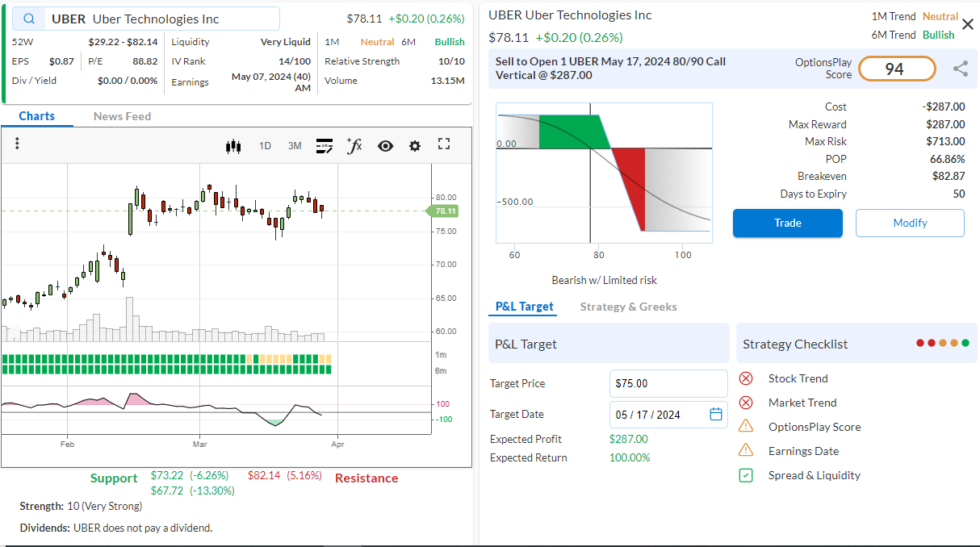Click the Volume 13.15M value
Image resolution: width=980 pixels, height=547 pixels.
click(448, 81)
